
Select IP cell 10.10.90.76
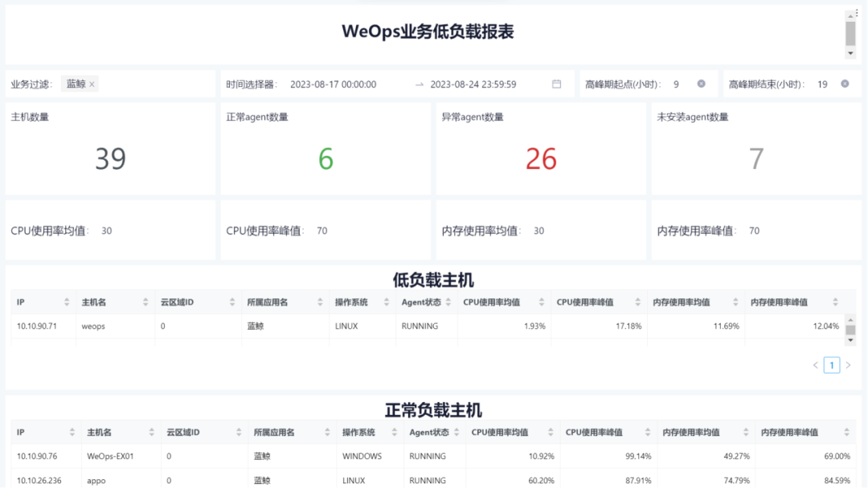(36, 457)
